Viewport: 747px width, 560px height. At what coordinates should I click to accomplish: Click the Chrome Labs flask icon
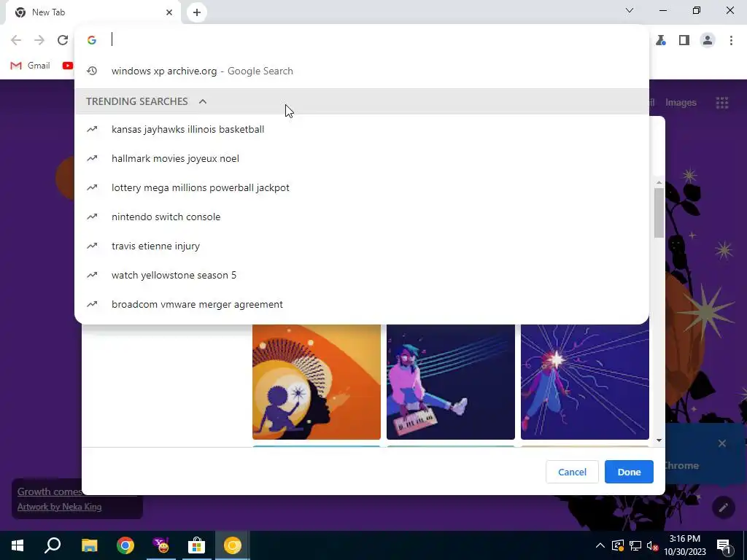660,41
